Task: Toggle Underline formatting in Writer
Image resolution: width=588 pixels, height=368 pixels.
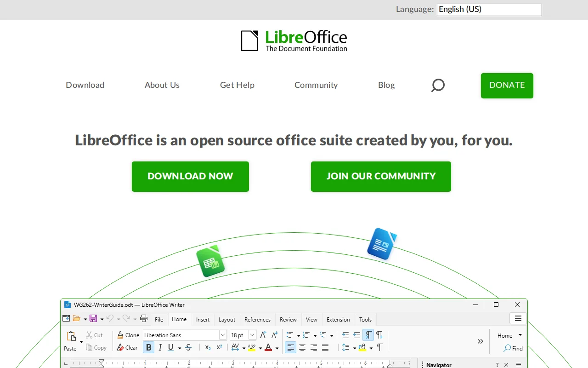Action: (x=171, y=348)
